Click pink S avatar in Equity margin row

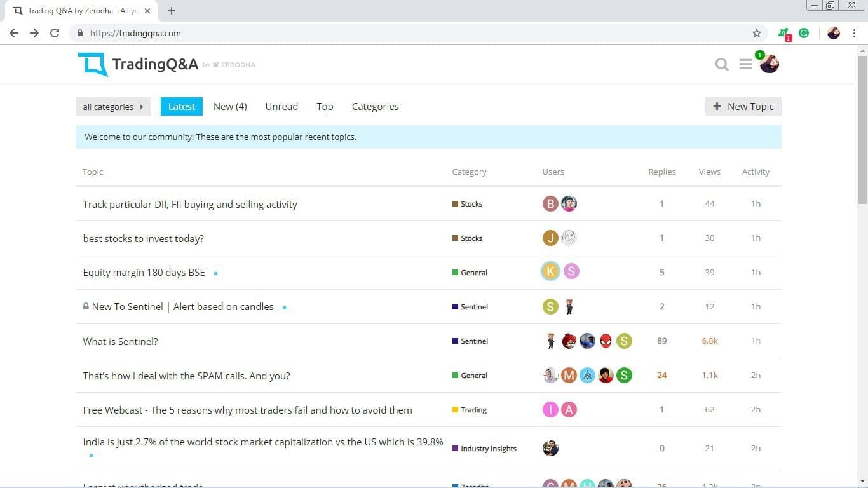pyautogui.click(x=571, y=271)
